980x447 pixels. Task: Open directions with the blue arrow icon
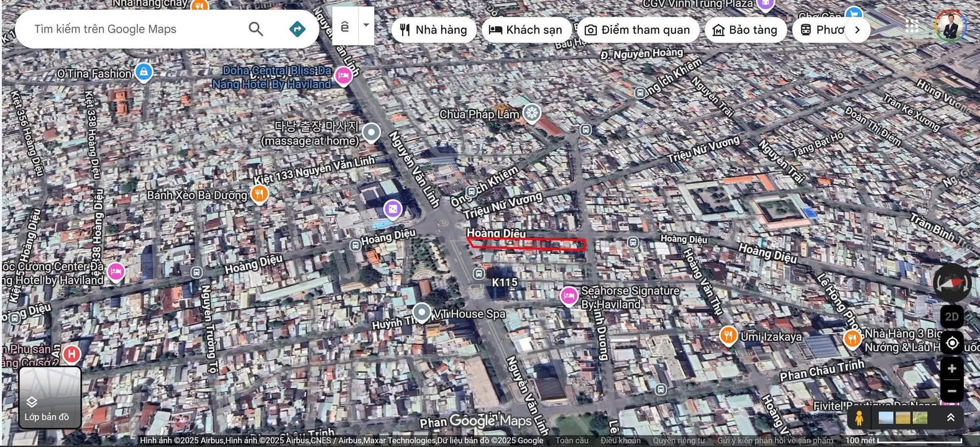[297, 29]
